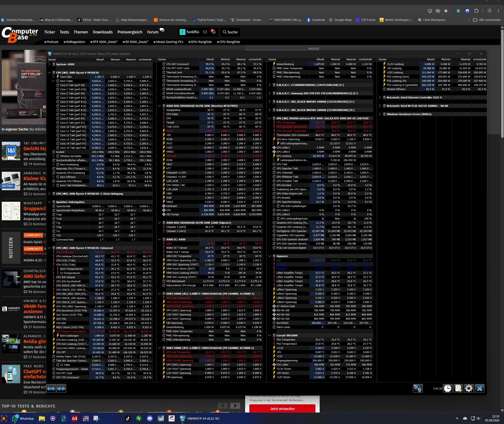Open the Facebook bookmark
This screenshot has height=424, width=504.
[316, 20]
